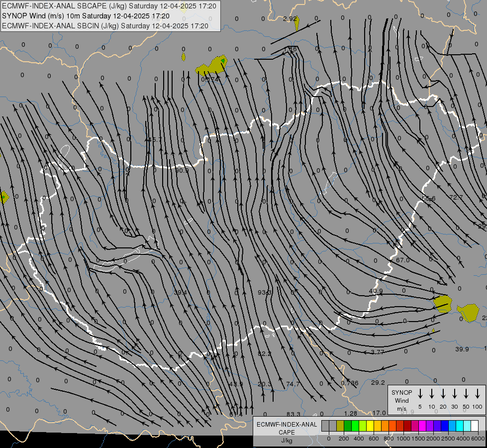
Task: Click the CAPE label in the legend
Action: click(287, 433)
